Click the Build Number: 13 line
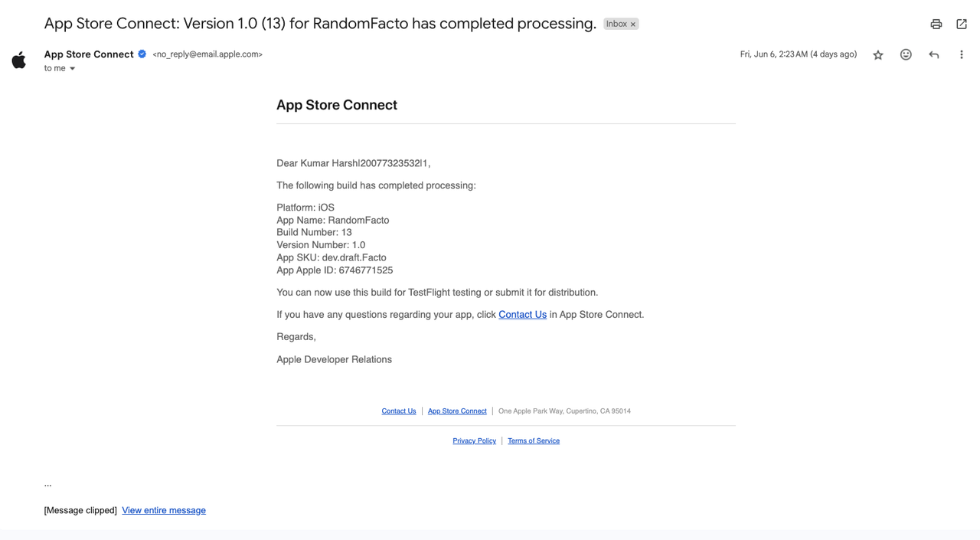980x540 pixels. coord(314,233)
